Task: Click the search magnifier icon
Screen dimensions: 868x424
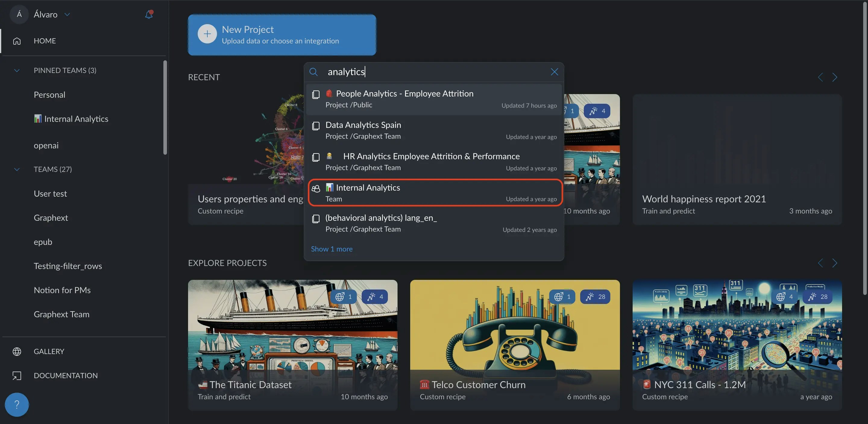Action: tap(313, 72)
